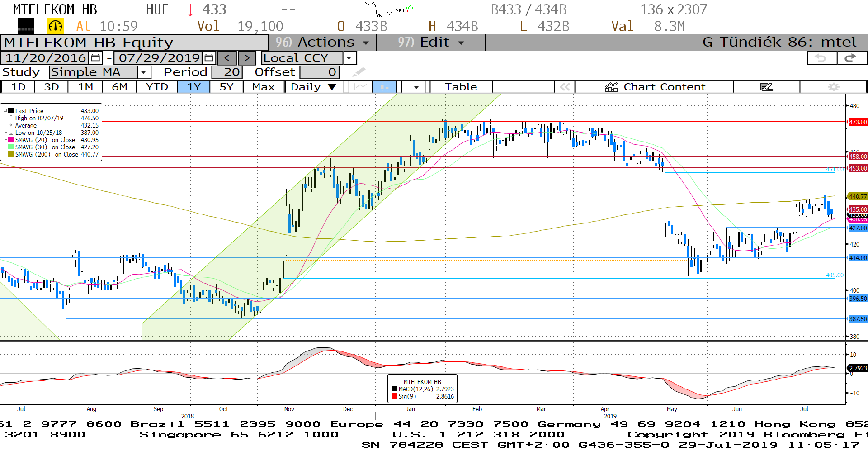
Task: Click the High on 02/07/19 legend row
Action: 53,118
